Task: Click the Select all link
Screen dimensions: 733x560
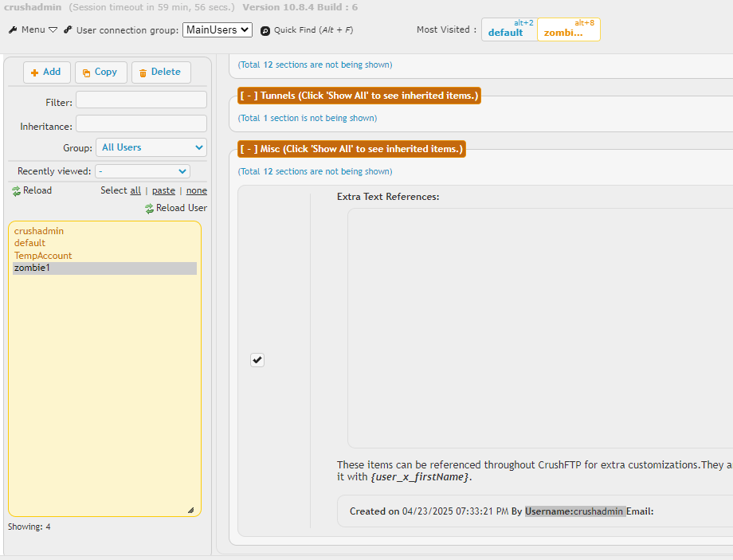Action: click(135, 190)
